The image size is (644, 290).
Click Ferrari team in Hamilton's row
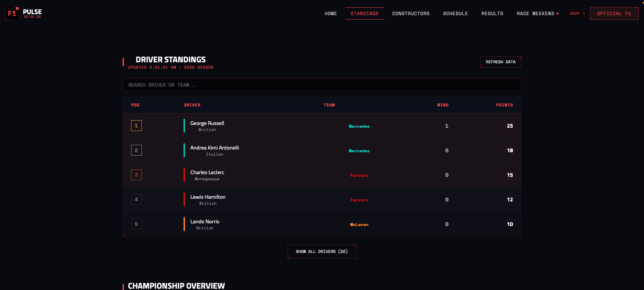(359, 200)
